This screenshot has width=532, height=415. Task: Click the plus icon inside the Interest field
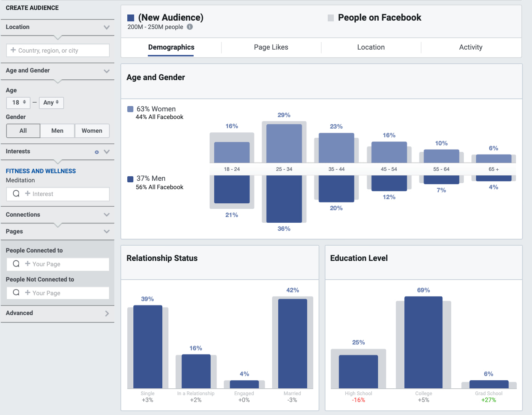27,194
